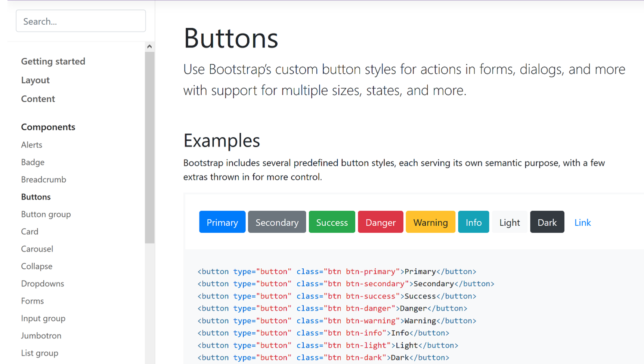
Task: Click the teal Info button
Action: 474,222
